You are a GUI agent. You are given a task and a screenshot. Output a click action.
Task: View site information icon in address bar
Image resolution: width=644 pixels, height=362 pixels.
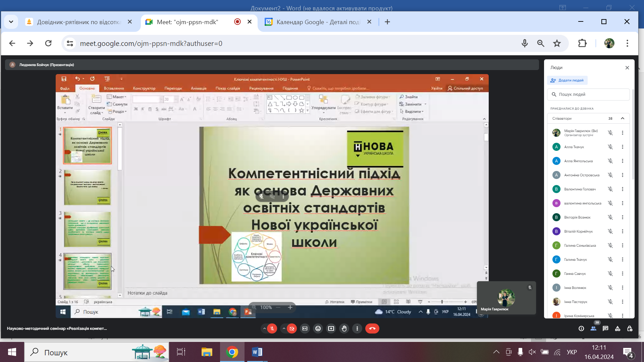(70, 43)
